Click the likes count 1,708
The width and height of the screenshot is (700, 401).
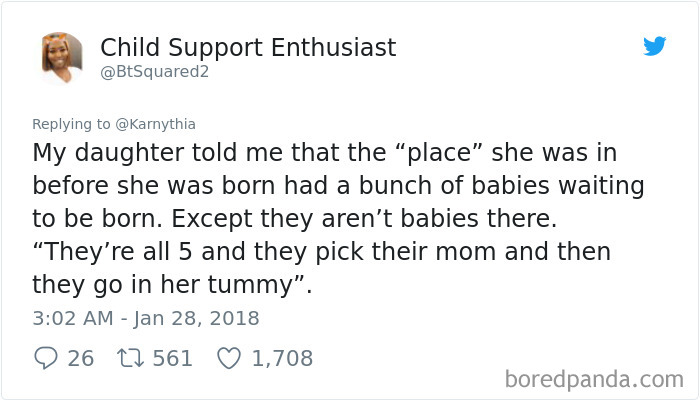click(282, 358)
